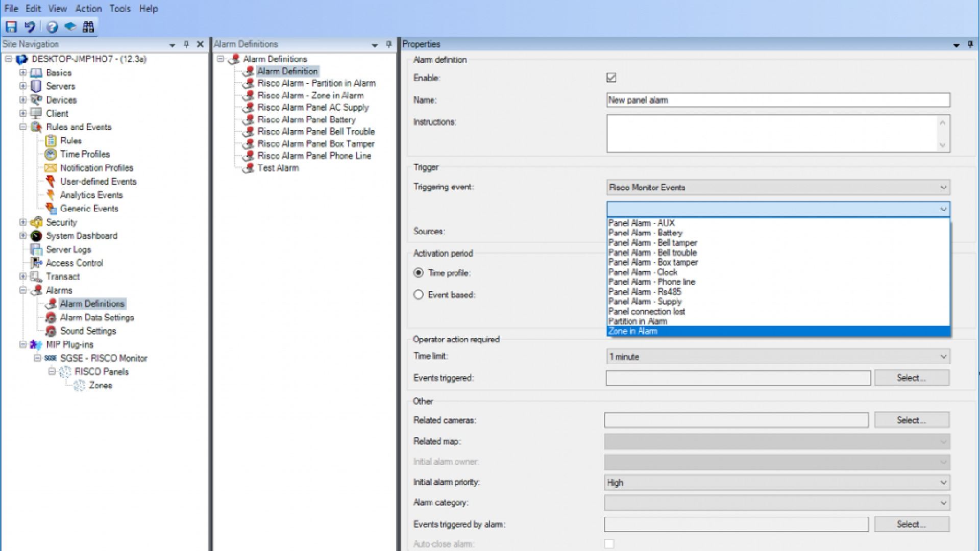980x551 pixels.
Task: Open the File menu
Action: click(x=11, y=9)
